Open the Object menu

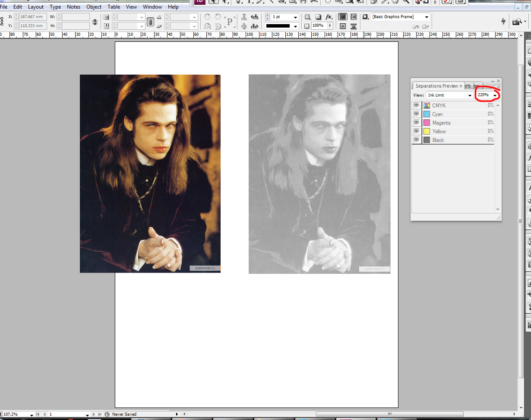click(94, 7)
